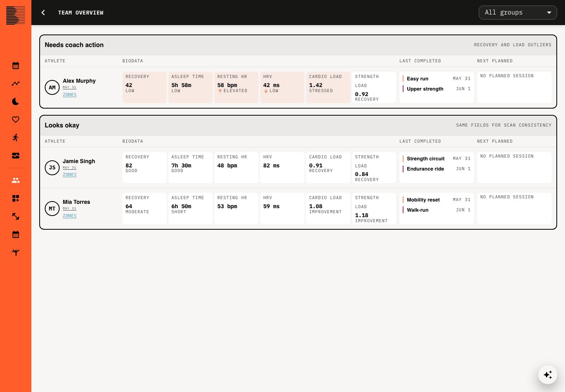Open the running activity icon

pos(16,138)
